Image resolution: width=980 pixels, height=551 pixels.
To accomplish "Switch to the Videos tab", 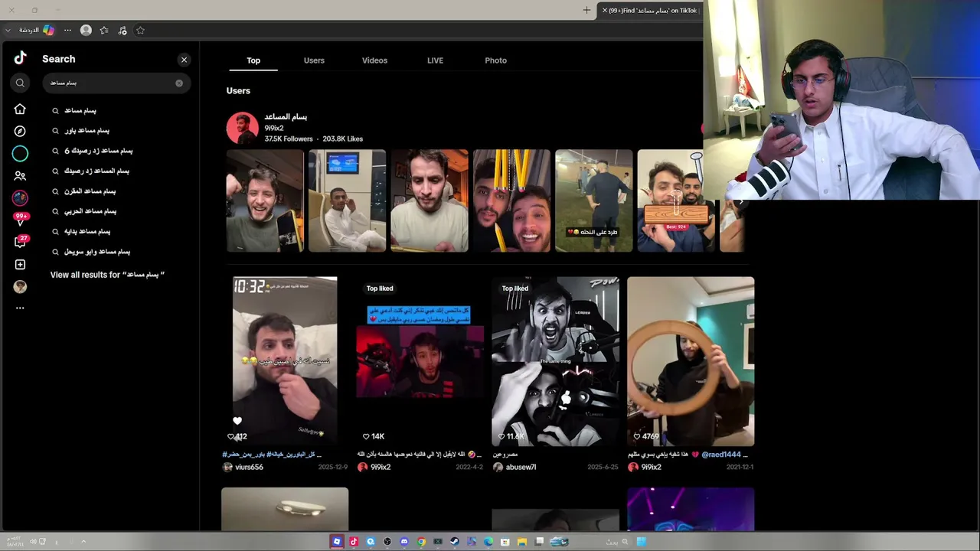I will click(x=374, y=60).
